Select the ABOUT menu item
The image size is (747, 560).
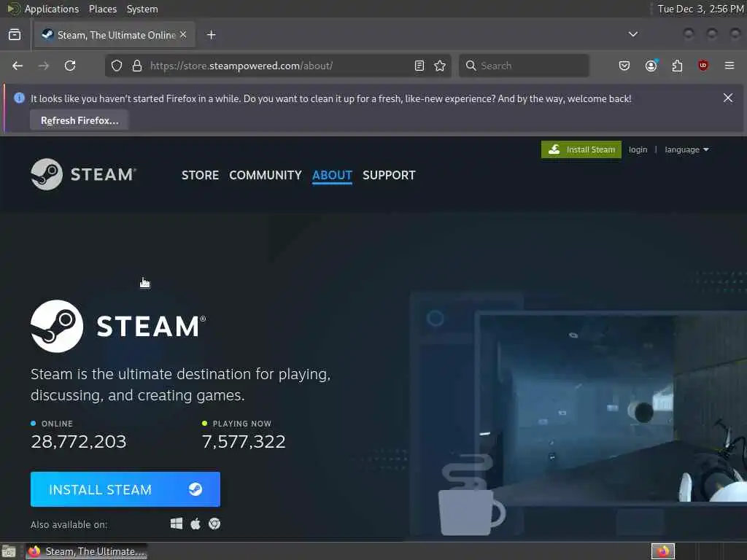coord(332,175)
